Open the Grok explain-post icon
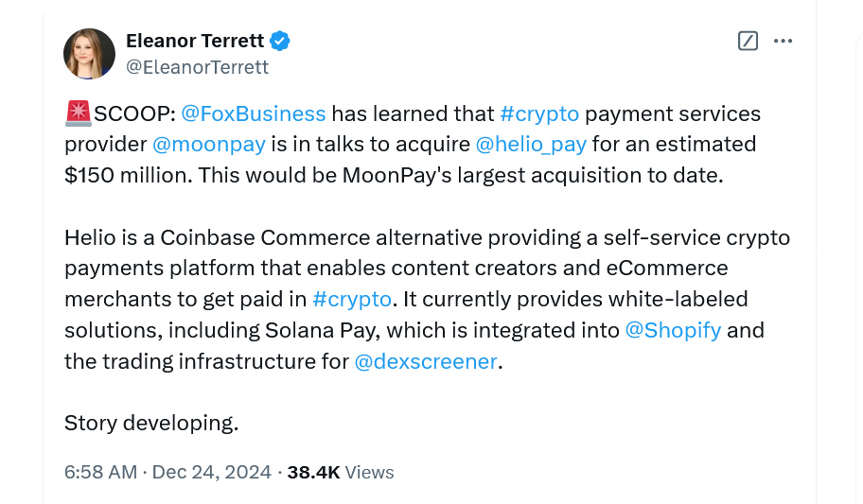The image size is (863, 504). pyautogui.click(x=748, y=41)
